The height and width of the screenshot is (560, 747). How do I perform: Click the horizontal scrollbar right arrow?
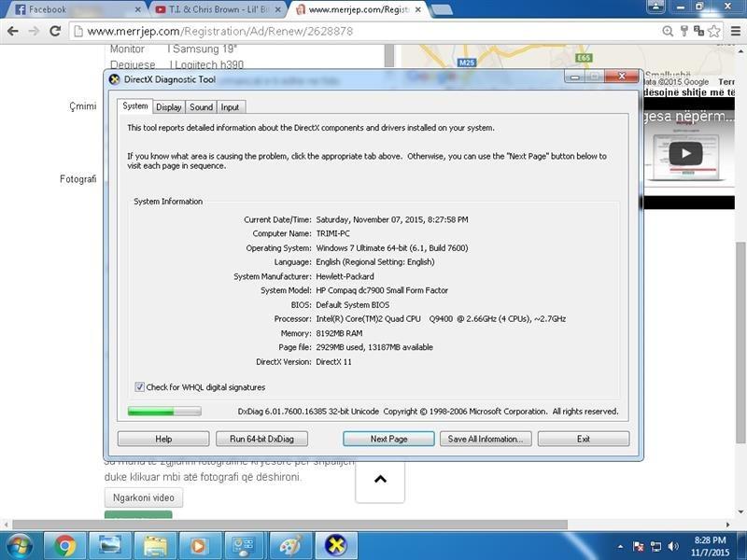(x=727, y=525)
